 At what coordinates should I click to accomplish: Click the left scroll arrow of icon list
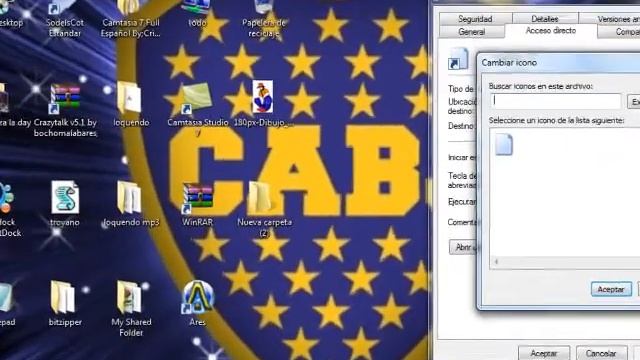tap(496, 262)
